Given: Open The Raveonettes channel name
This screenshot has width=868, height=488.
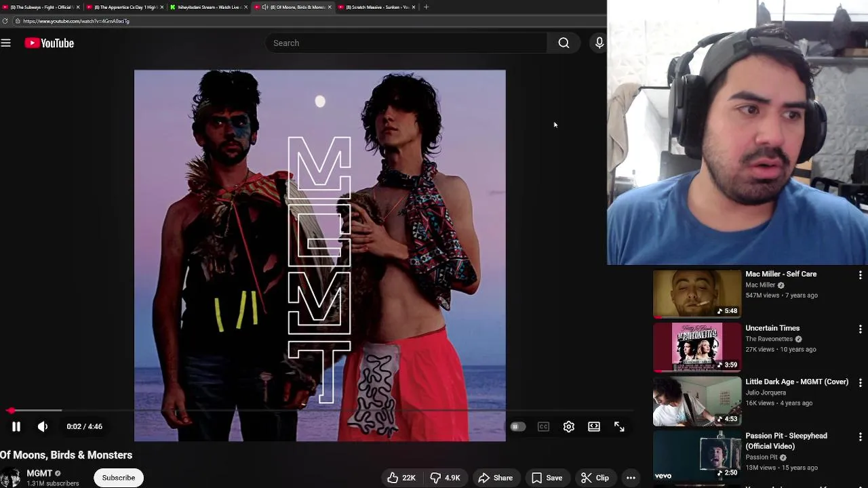Looking at the screenshot, I should tap(769, 339).
